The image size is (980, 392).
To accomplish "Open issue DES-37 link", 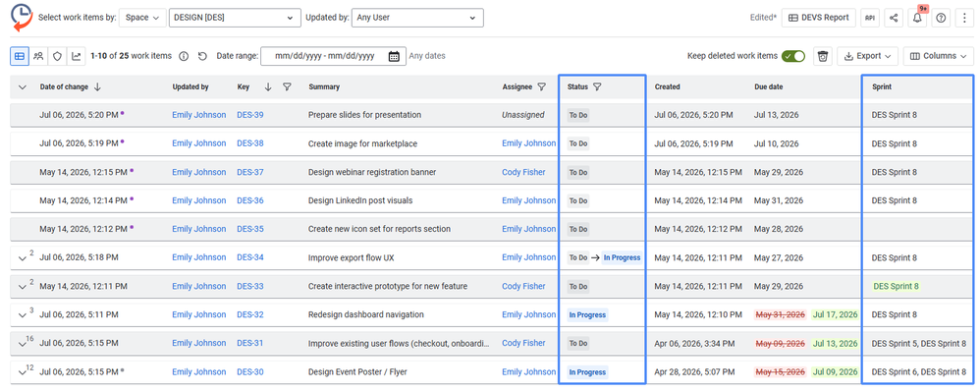I will 250,172.
